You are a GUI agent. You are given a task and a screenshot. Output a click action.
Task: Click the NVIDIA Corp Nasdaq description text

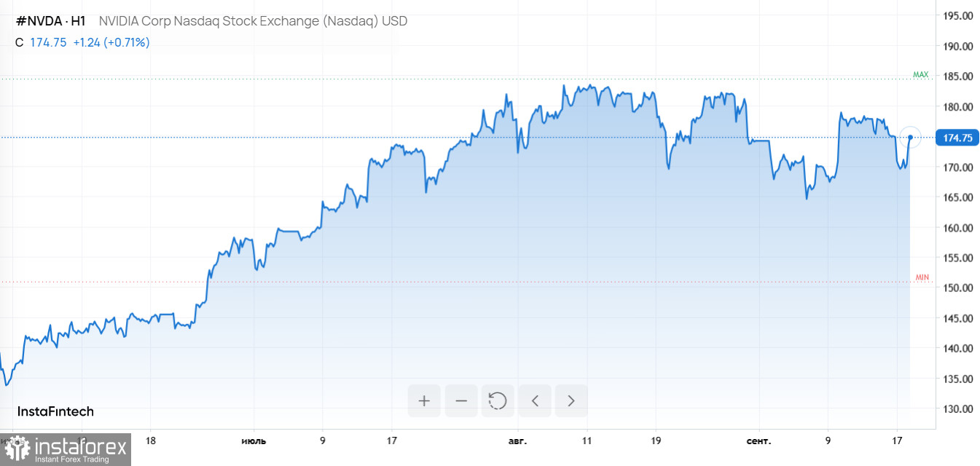tap(253, 21)
